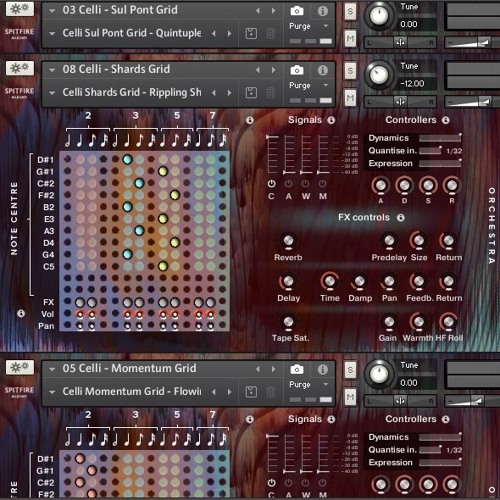
Task: Open FX controls info icon
Action: [x=401, y=218]
